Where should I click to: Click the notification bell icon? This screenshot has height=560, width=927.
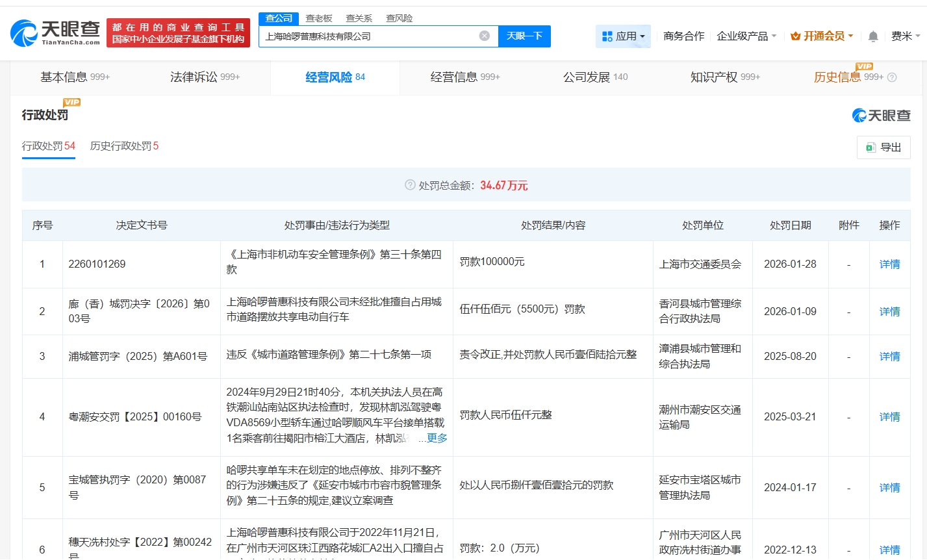coord(873,36)
